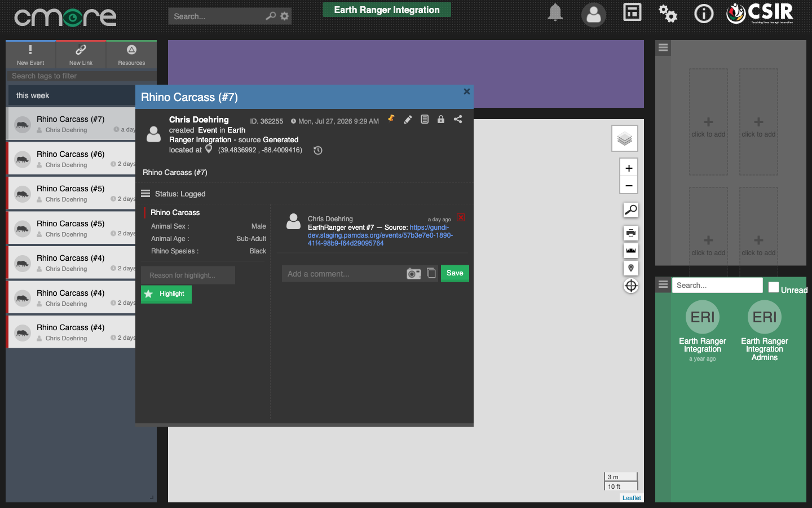Click the Cmore logo
Image resolution: width=812 pixels, height=508 pixels.
(65, 17)
